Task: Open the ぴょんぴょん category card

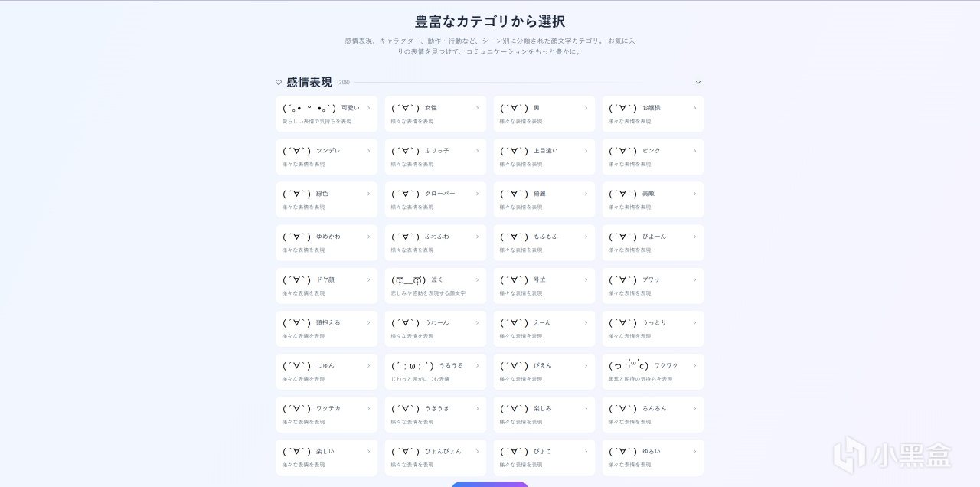Action: 435,456
